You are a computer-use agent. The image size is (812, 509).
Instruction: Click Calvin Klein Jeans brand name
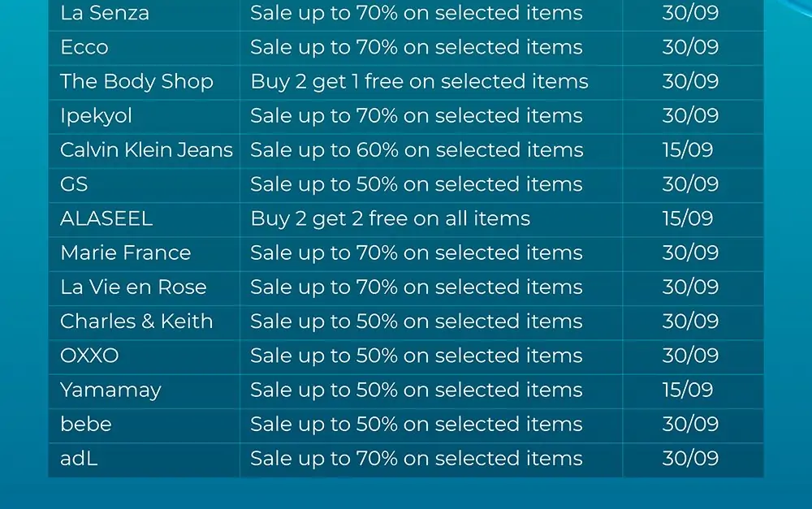[x=146, y=150]
